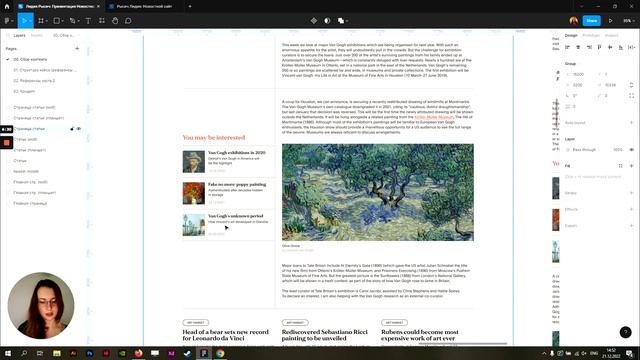The image size is (640, 360).
Task: Switch to the Inspect tab
Action: tap(611, 36)
